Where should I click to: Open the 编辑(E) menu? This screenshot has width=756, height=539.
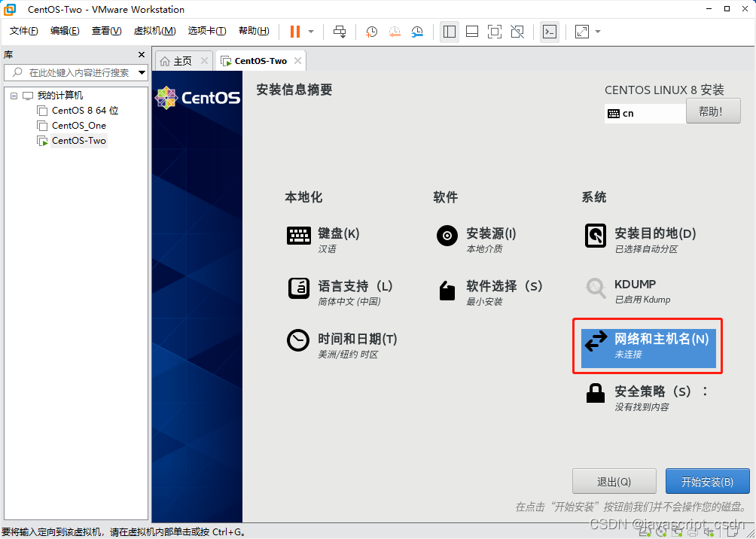click(65, 31)
